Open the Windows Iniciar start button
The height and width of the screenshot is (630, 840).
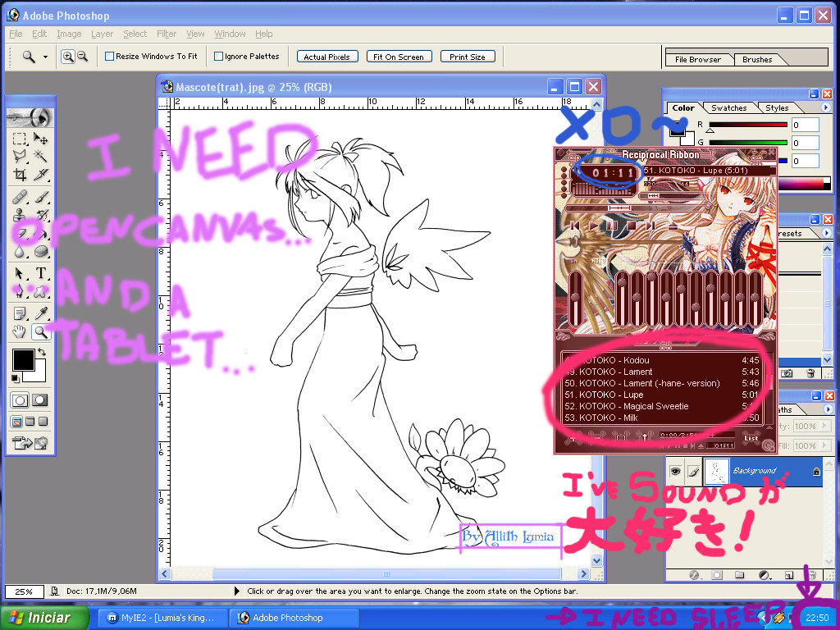44,618
